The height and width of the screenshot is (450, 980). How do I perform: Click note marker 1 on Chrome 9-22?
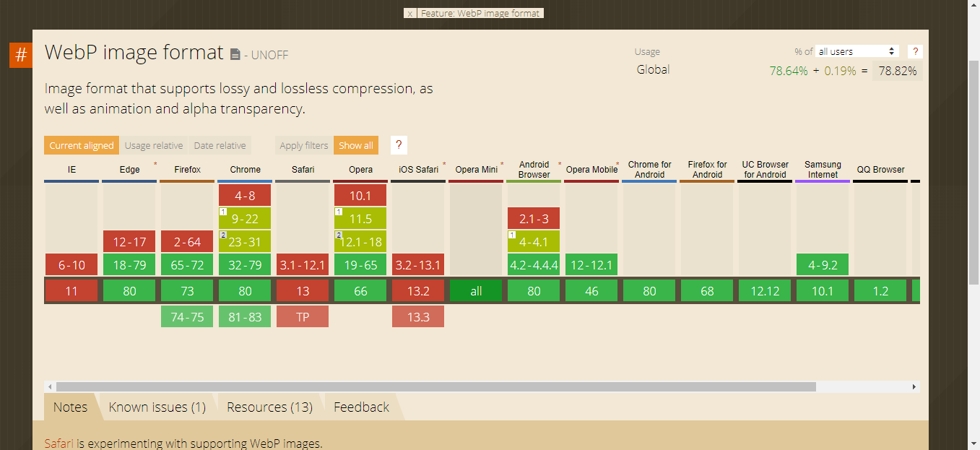223,212
